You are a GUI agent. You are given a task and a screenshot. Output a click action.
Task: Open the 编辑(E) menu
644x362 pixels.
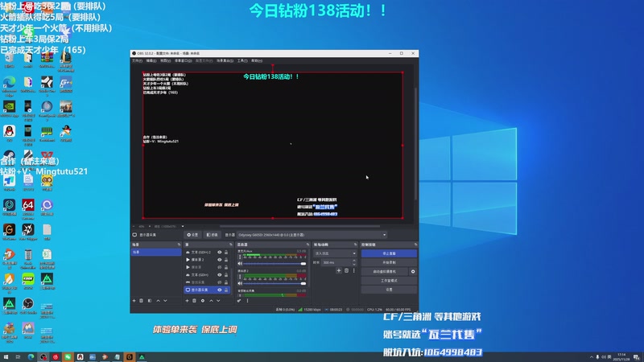tap(151, 61)
